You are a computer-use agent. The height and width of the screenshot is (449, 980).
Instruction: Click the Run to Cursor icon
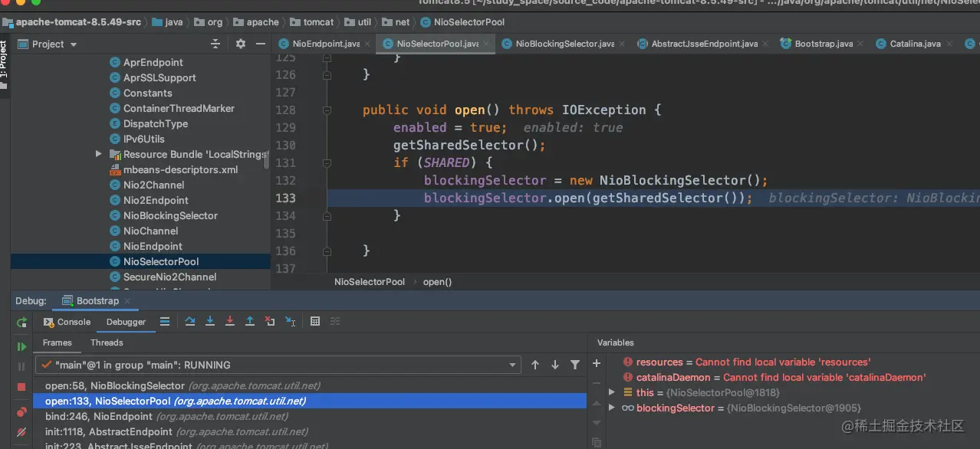pos(290,322)
